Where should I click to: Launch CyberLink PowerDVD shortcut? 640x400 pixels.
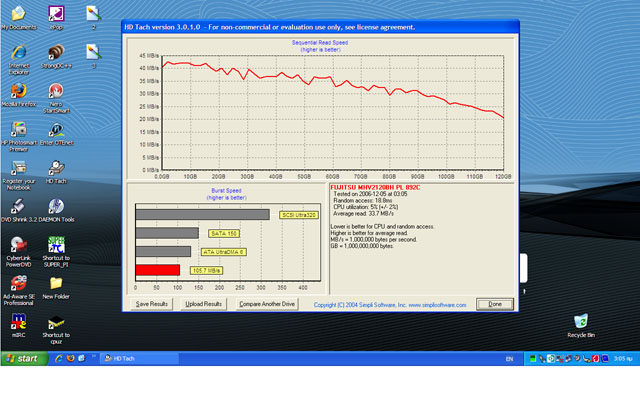click(19, 252)
